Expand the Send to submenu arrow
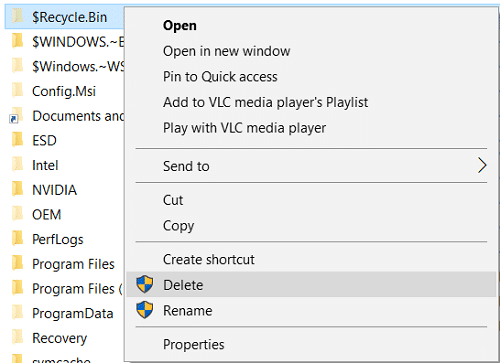Image resolution: width=500 pixels, height=363 pixels. click(x=482, y=166)
